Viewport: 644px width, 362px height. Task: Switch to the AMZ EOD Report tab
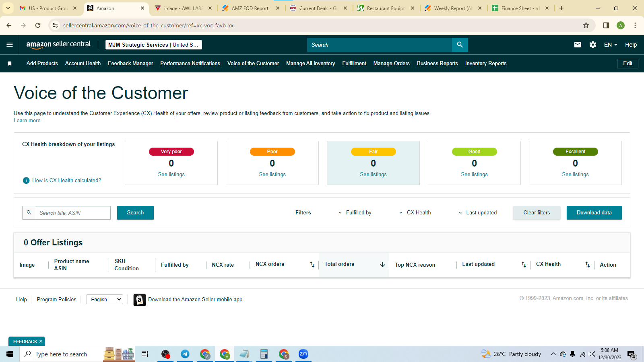250,8
